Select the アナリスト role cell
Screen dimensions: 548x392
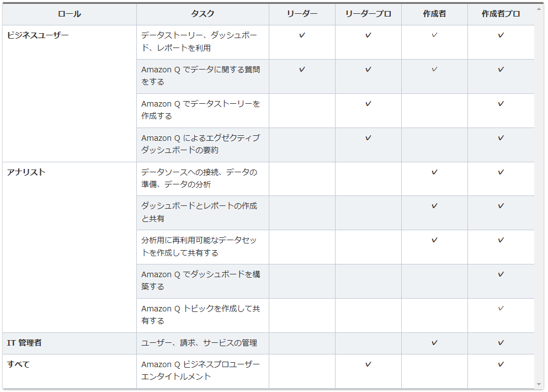[26, 172]
